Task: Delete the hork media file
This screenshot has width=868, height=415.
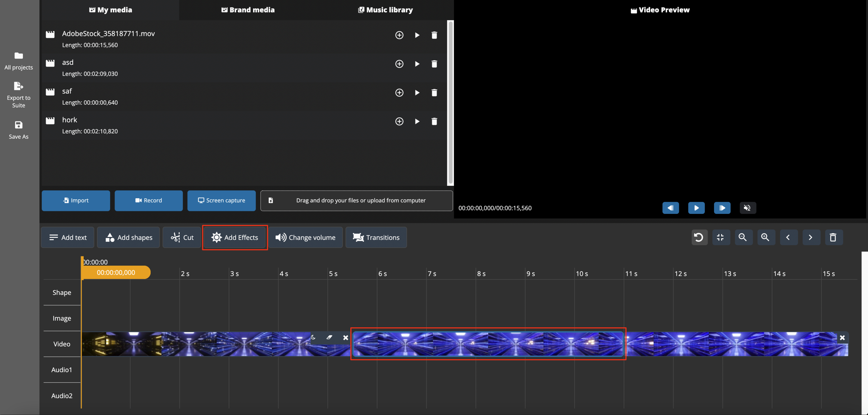Action: [x=434, y=121]
